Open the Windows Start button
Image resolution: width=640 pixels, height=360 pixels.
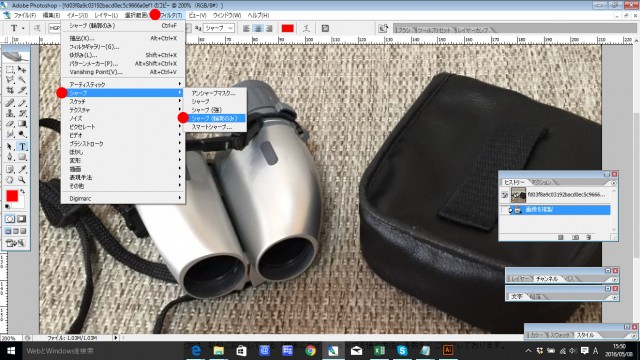point(11,351)
